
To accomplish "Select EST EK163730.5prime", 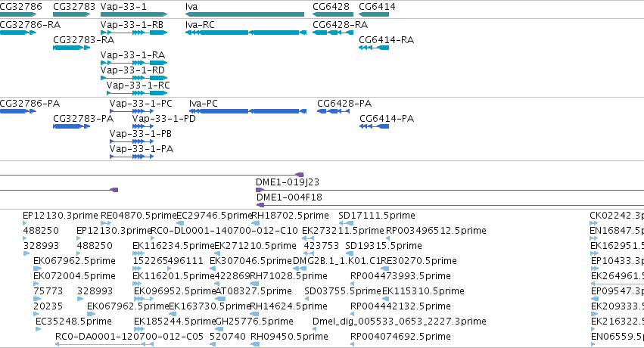I will click(210, 306).
